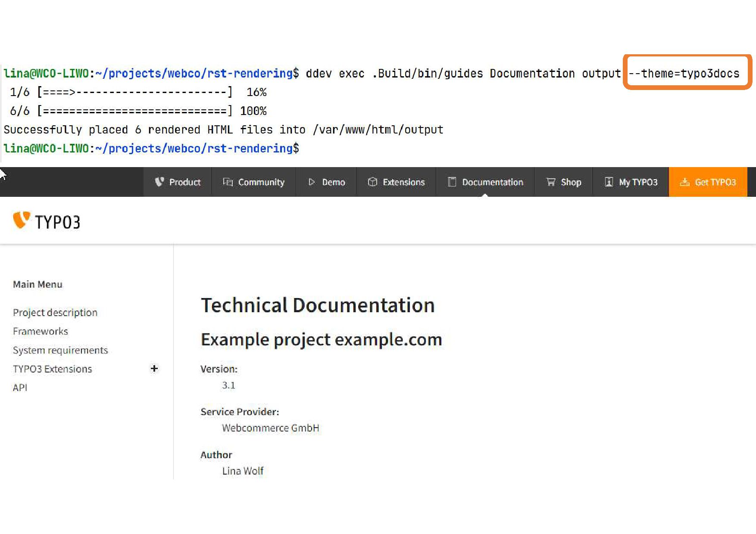
Task: Open the Community menu item
Action: tap(253, 182)
